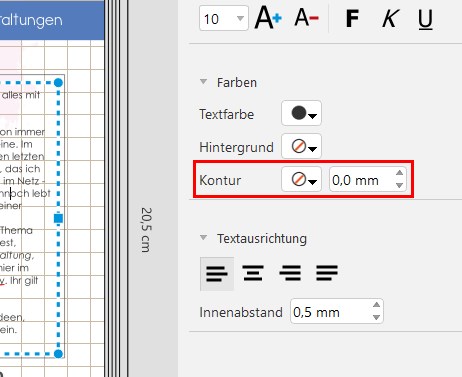Toggle bold formatting (F)
This screenshot has height=377, width=462.
pyautogui.click(x=352, y=18)
